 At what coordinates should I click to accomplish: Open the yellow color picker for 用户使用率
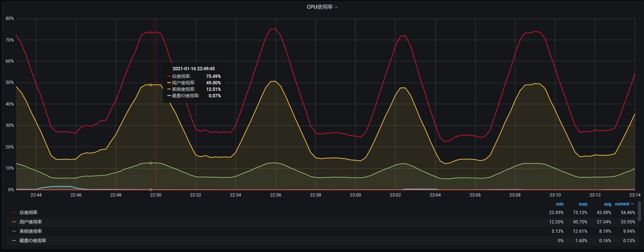click(x=14, y=222)
